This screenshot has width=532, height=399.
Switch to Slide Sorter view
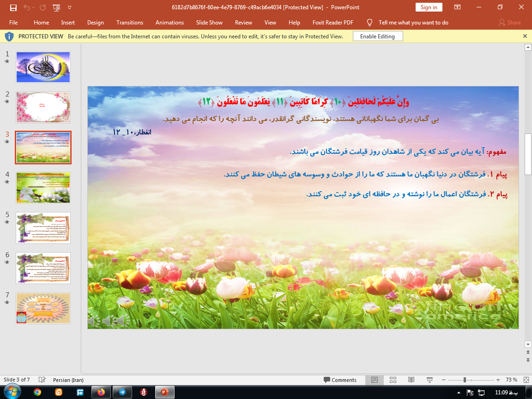point(393,380)
